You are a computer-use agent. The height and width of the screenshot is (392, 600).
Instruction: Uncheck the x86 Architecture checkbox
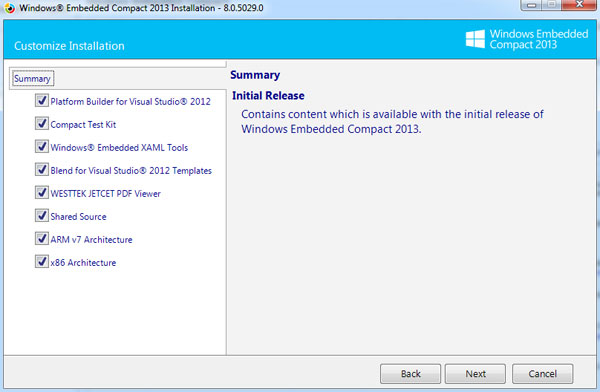coord(42,261)
